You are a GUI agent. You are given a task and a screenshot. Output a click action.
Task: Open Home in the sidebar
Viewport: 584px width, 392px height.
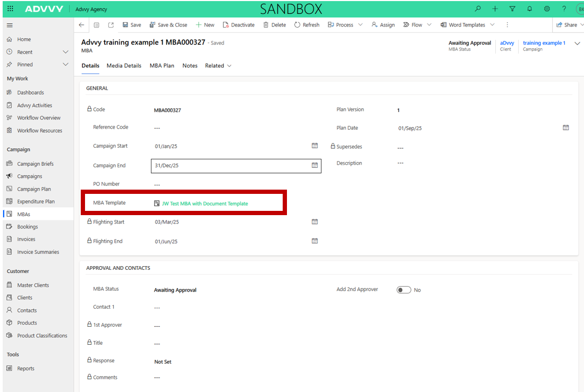click(x=24, y=39)
